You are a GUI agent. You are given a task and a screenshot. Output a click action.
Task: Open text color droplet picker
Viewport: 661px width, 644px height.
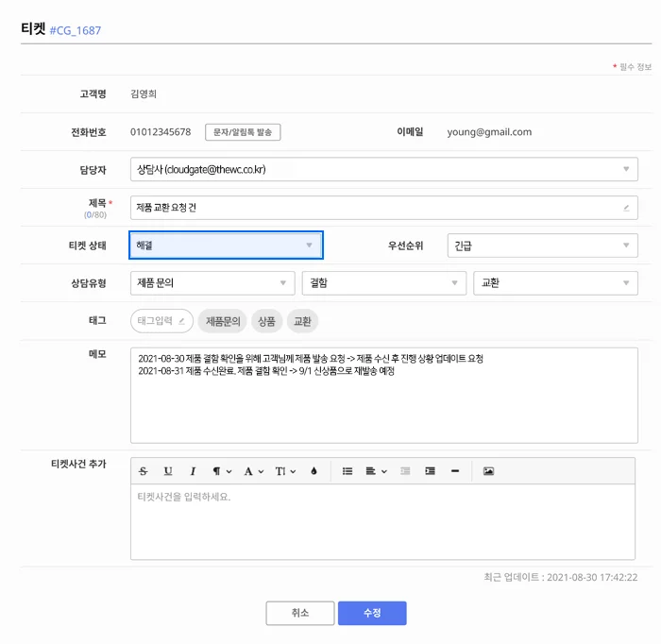(x=314, y=470)
